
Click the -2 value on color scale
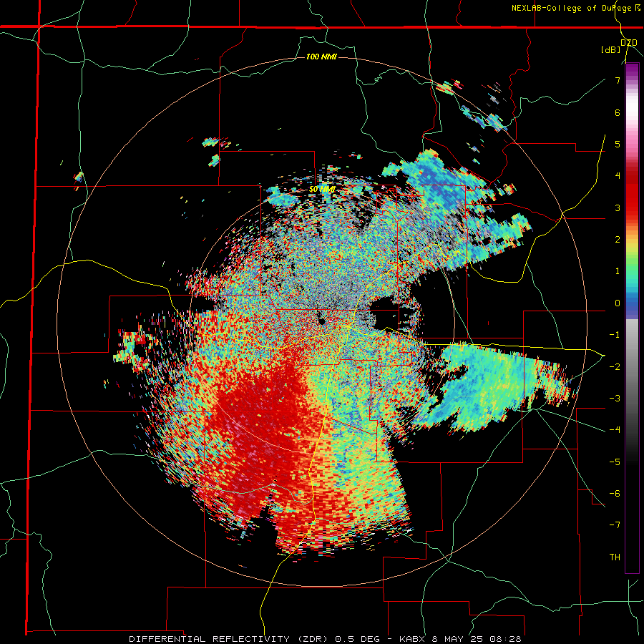tap(615, 366)
